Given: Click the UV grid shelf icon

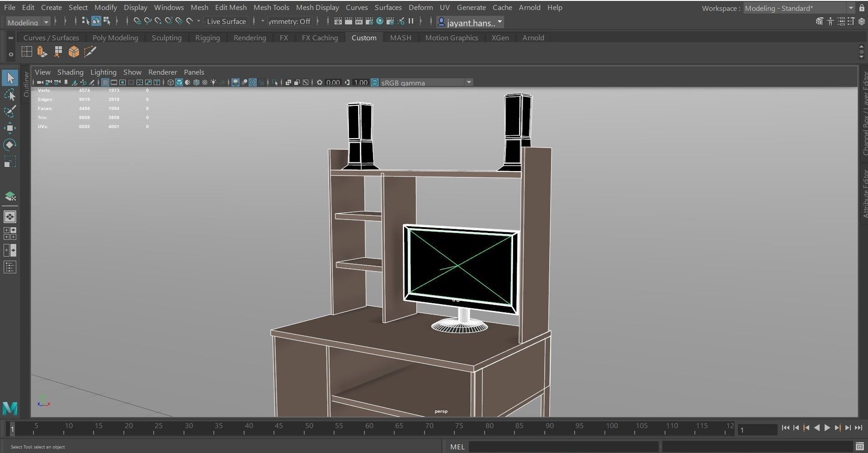Looking at the screenshot, I should pyautogui.click(x=27, y=52).
